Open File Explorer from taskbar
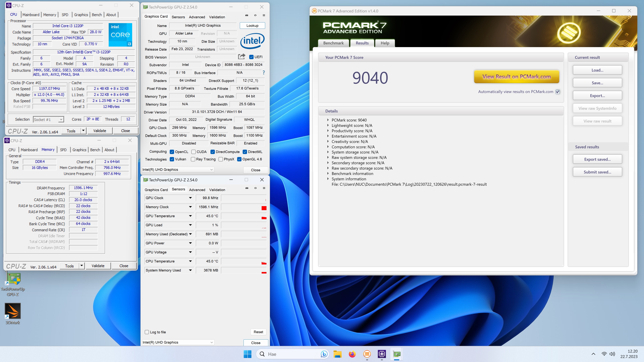The width and height of the screenshot is (644, 362). point(337,354)
